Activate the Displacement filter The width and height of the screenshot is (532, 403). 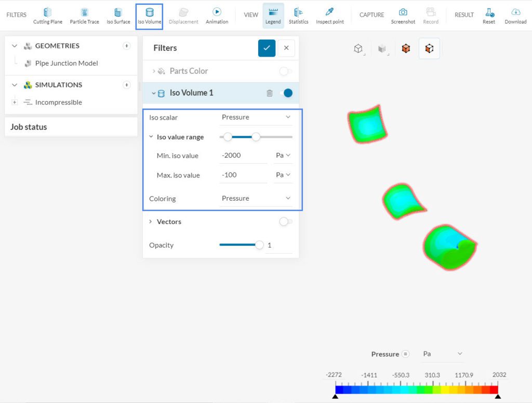point(184,15)
